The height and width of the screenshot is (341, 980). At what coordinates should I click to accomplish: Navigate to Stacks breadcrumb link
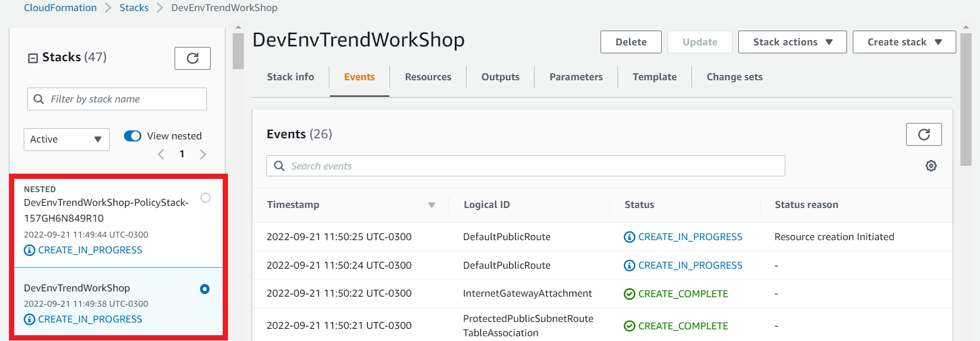[x=134, y=8]
